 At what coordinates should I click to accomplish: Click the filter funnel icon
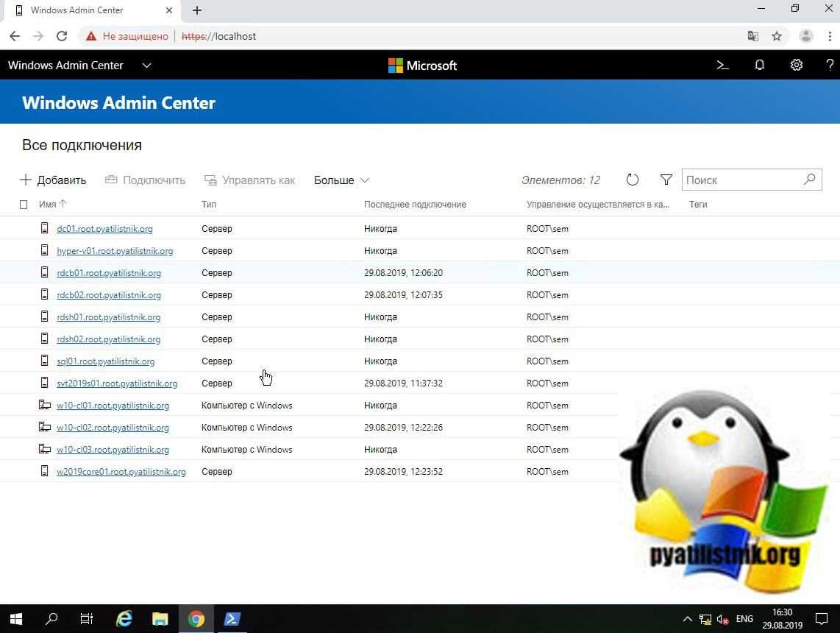666,180
